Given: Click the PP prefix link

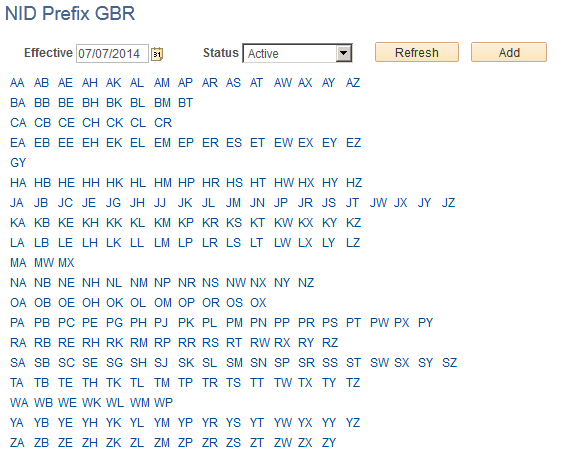Looking at the screenshot, I should (x=282, y=323).
